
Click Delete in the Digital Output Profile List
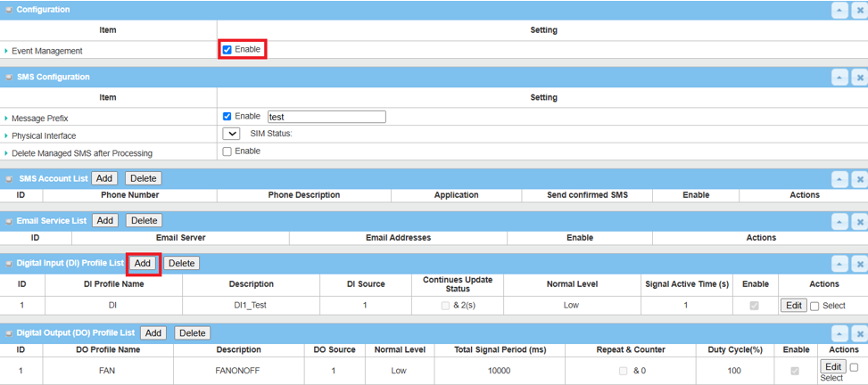pos(191,332)
